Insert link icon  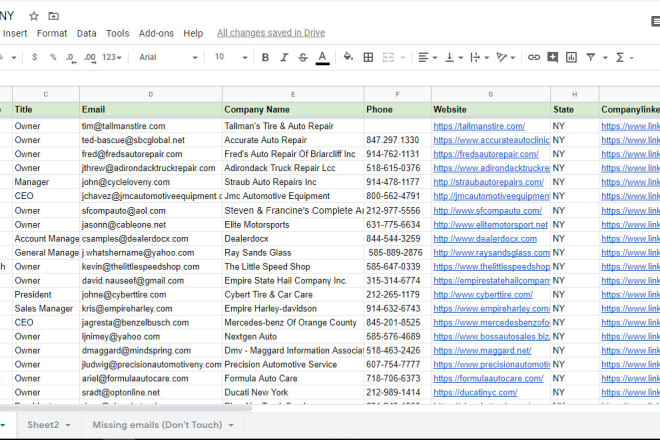click(x=534, y=57)
